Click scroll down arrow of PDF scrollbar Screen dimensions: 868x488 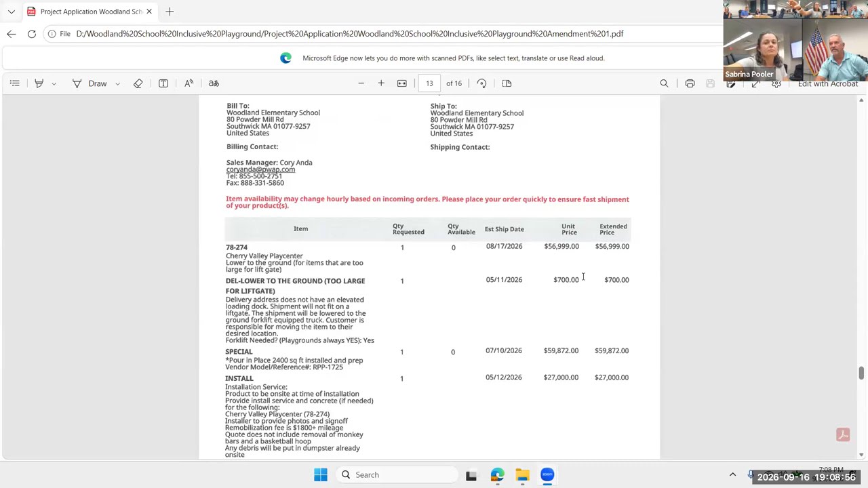(861, 455)
